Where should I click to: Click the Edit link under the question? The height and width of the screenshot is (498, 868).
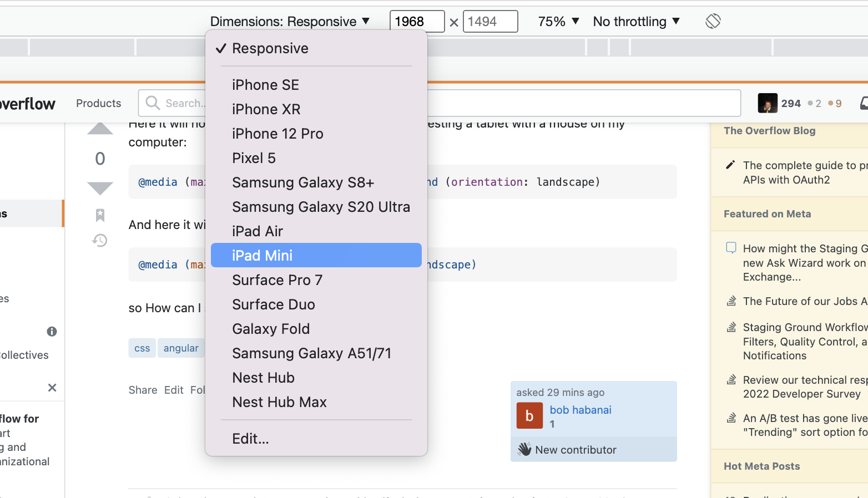[x=174, y=390]
